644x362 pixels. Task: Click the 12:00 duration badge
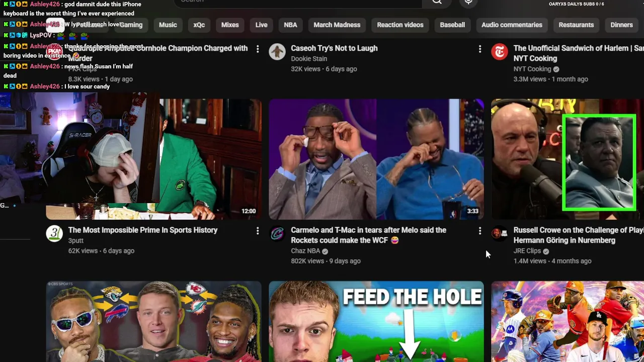(249, 211)
